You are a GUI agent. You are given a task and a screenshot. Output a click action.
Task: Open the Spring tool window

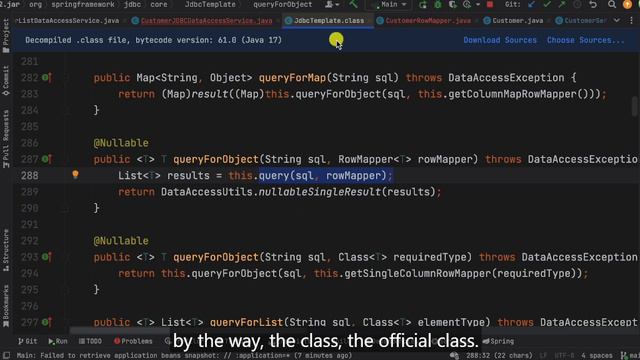tap(498, 341)
